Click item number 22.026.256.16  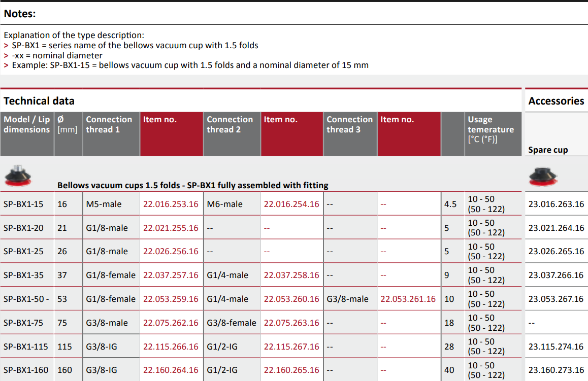coord(171,251)
